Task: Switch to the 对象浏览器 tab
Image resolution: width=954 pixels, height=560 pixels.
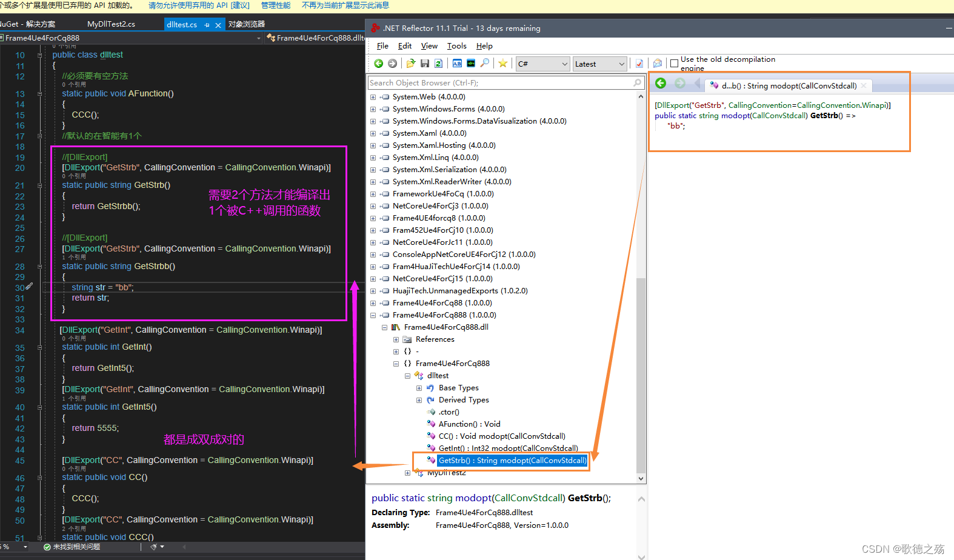Action: coord(247,24)
